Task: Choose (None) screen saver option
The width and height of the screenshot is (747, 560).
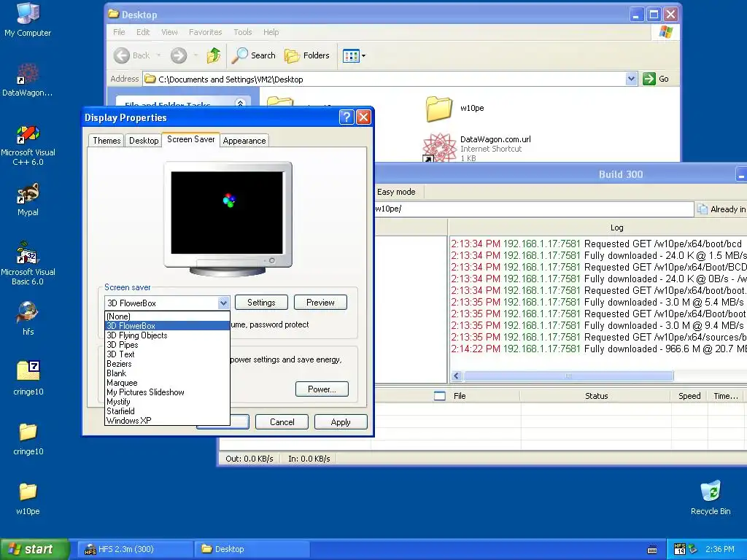Action: (x=167, y=316)
